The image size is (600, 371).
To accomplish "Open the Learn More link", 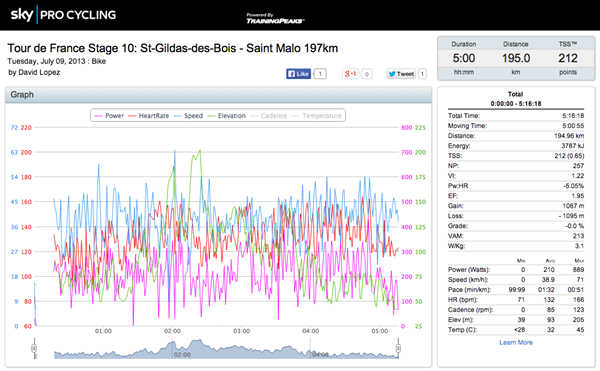I will 516,342.
